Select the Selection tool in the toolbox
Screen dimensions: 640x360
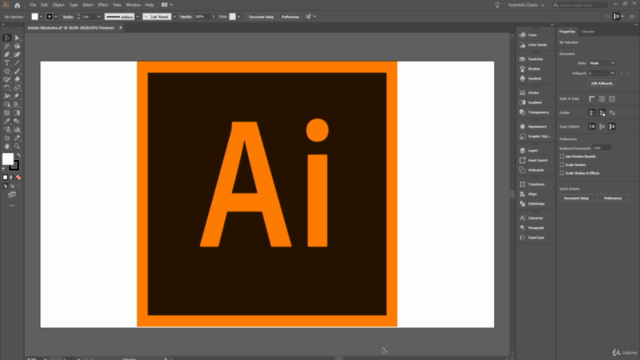(7, 38)
